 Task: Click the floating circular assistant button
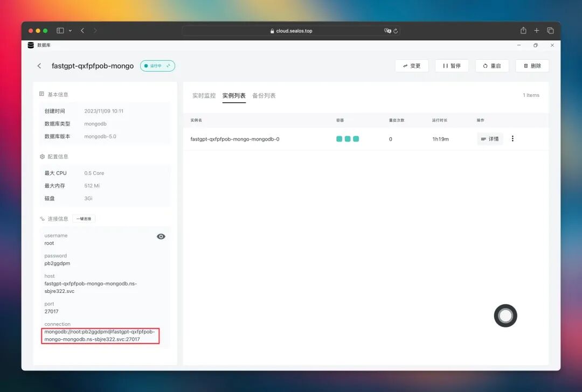coord(505,316)
